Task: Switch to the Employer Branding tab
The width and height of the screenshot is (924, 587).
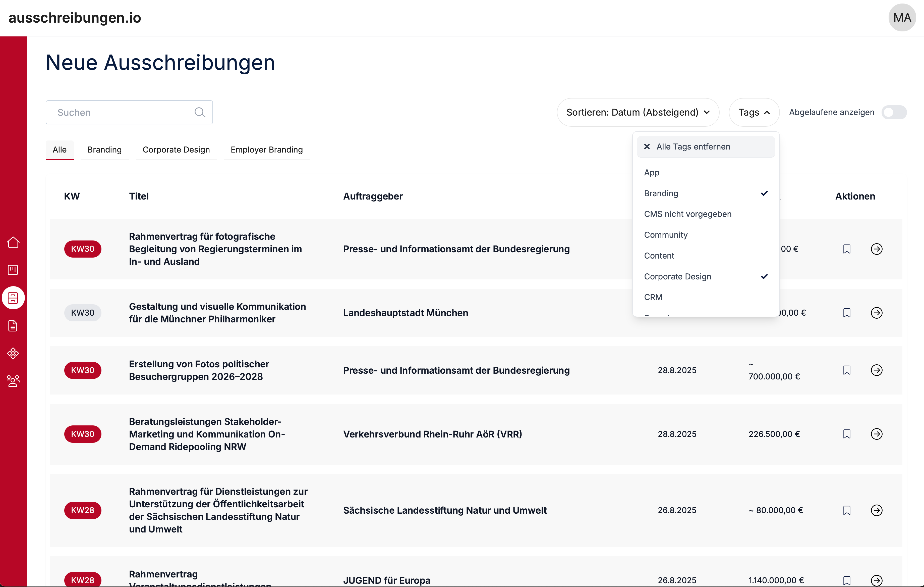Action: click(266, 150)
